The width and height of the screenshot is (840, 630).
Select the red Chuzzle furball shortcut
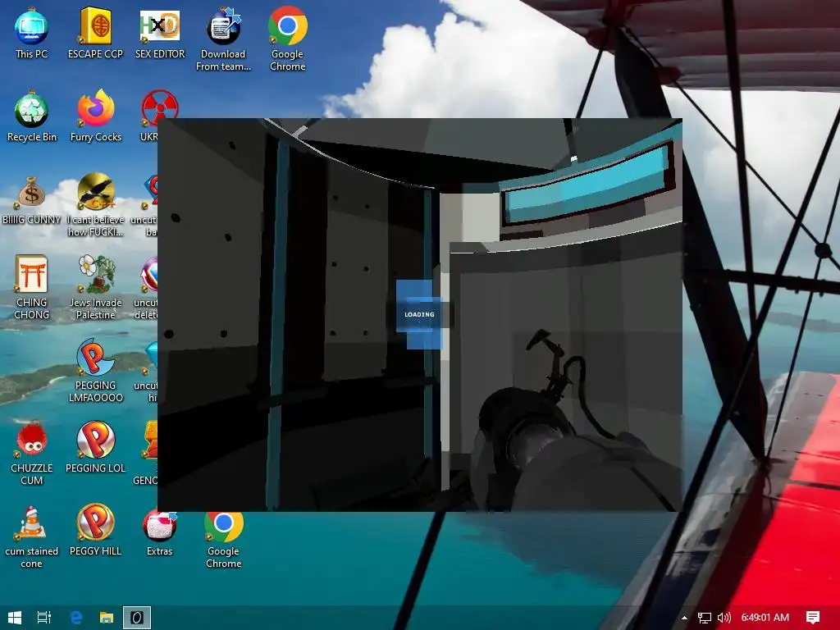(x=32, y=454)
